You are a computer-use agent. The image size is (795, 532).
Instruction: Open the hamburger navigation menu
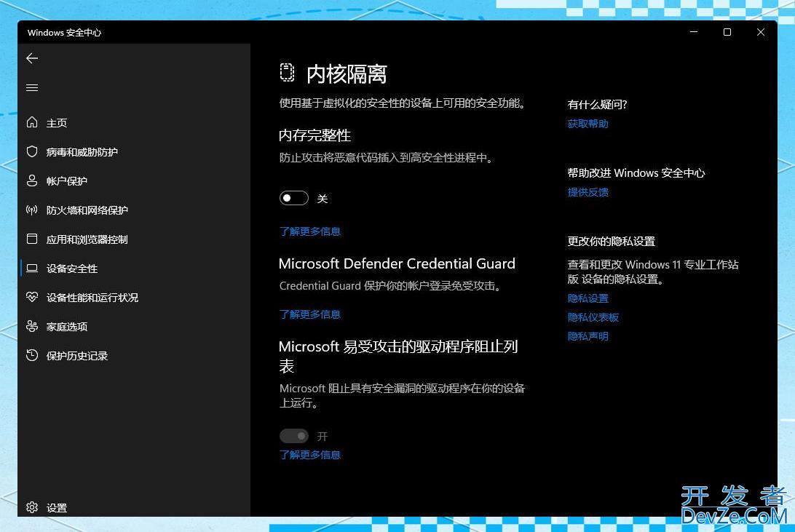[x=32, y=87]
